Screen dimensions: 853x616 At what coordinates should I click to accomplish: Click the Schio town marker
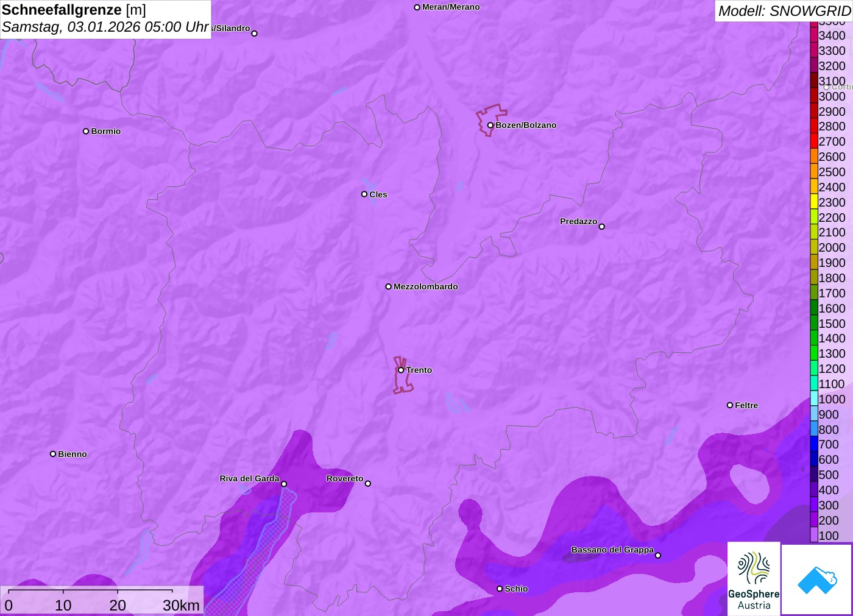(x=500, y=589)
